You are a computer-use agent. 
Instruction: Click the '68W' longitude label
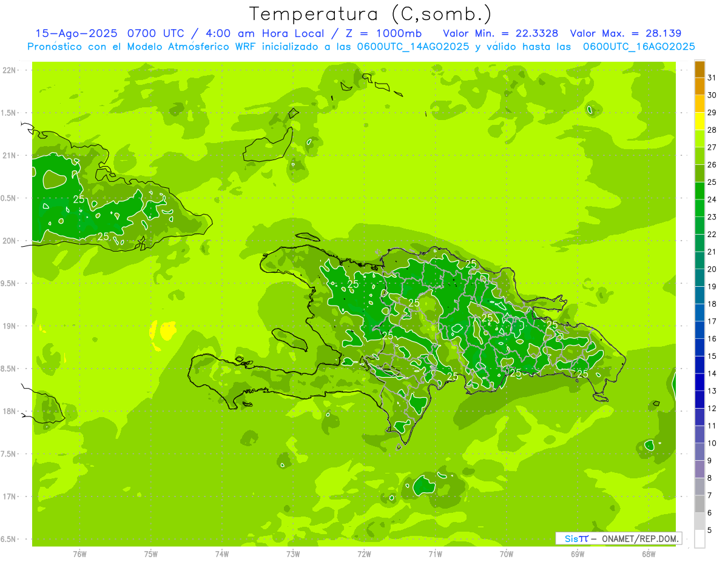(x=649, y=554)
